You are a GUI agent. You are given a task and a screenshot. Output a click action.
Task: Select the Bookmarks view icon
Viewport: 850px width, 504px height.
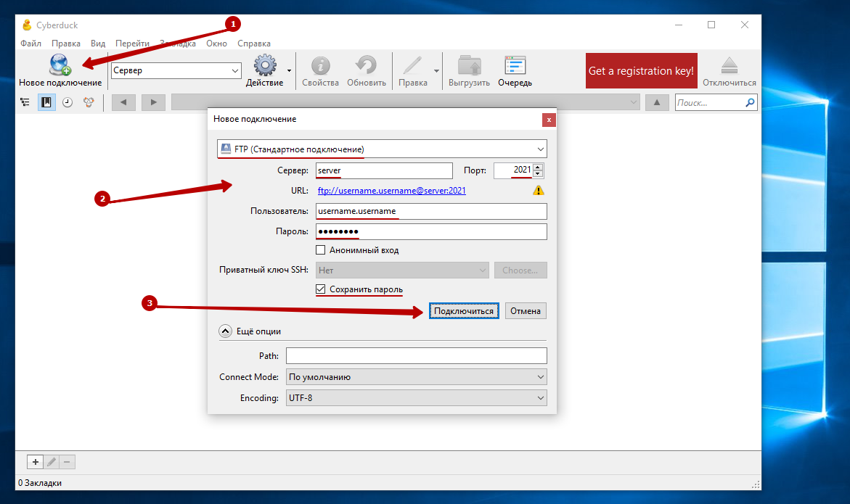tap(46, 103)
